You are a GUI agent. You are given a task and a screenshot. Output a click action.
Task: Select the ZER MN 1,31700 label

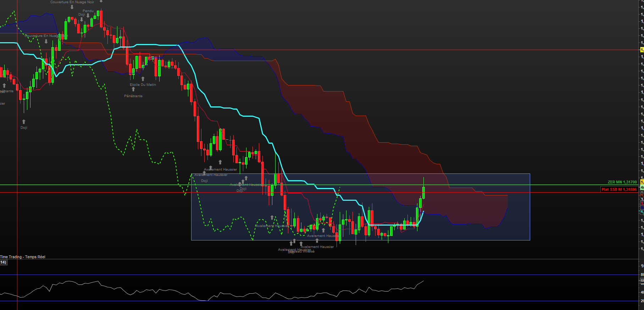[x=622, y=182]
